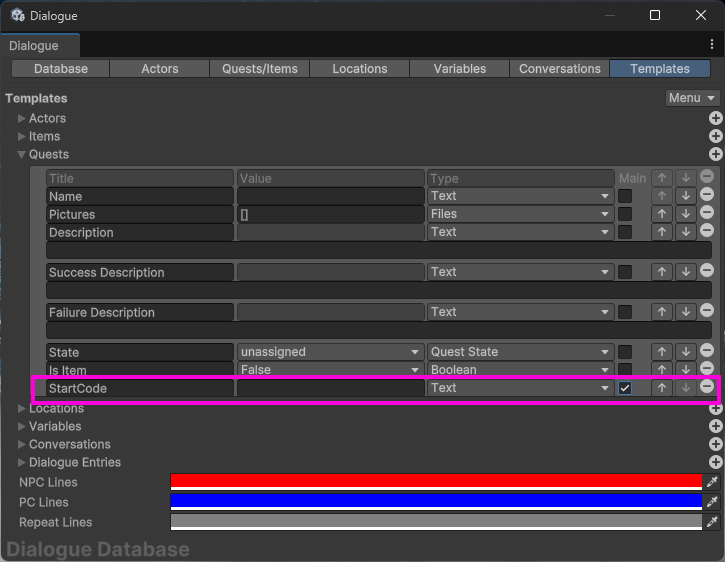Add a new Dialogue Entries template field

(715, 462)
